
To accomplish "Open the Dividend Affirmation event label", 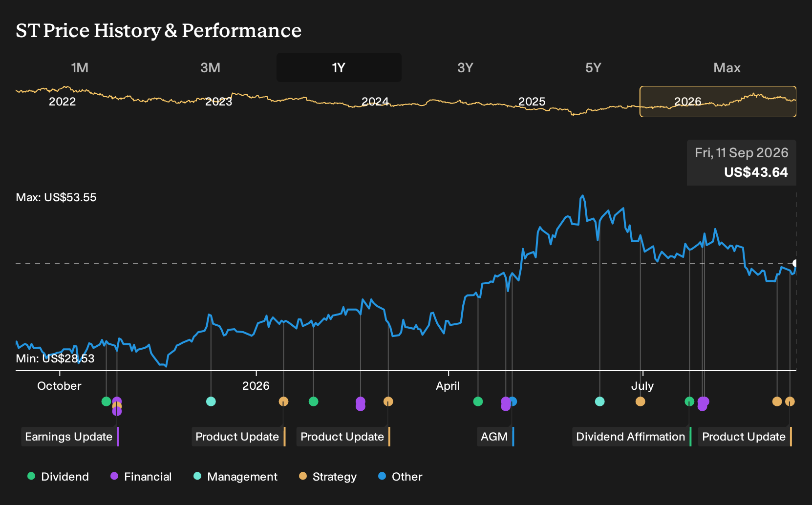I will pos(632,437).
